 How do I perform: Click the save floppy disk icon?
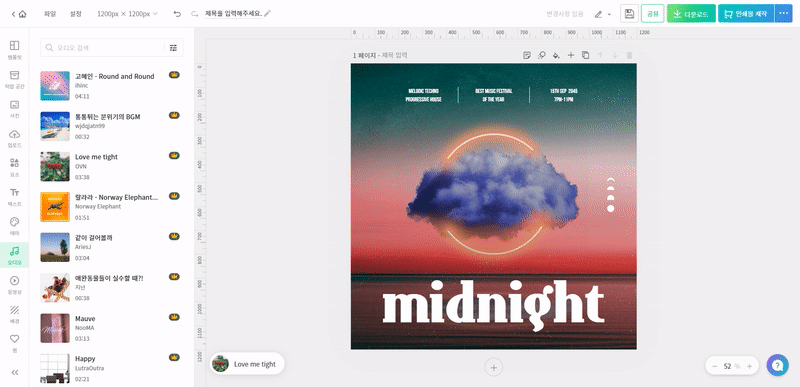coord(629,14)
